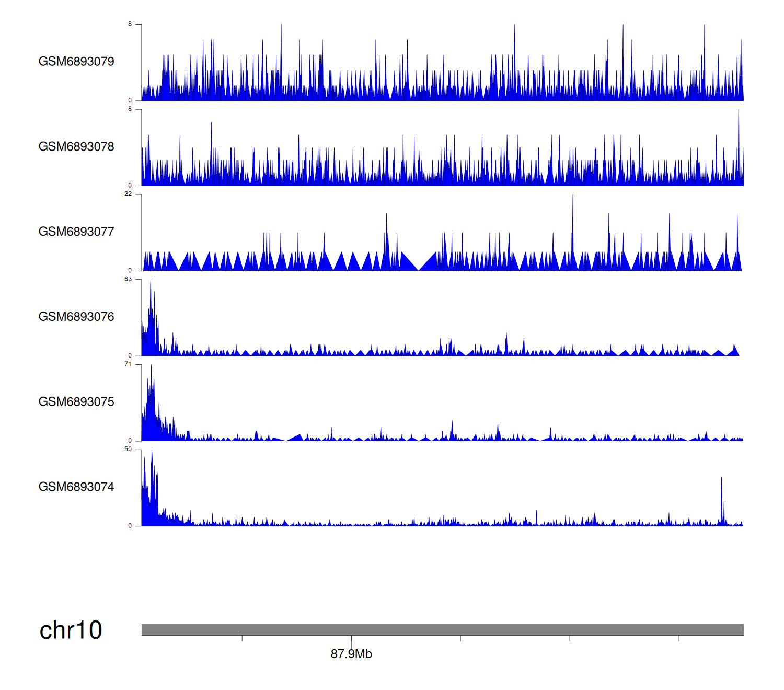Click the leftmost tick on chromosome axis
This screenshot has height=690, width=784.
coord(242,638)
